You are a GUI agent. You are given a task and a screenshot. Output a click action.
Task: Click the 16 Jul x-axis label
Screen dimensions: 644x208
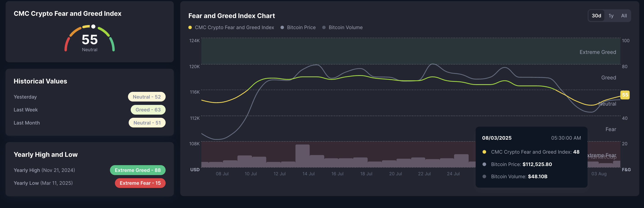337,174
